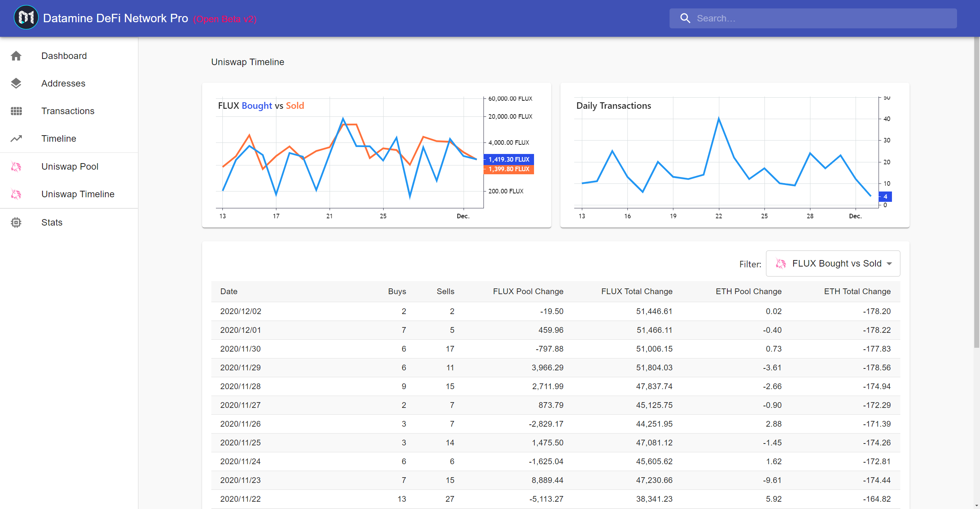980x509 pixels.
Task: Click the unicorn icon in the Filter dropdown
Action: (x=781, y=264)
